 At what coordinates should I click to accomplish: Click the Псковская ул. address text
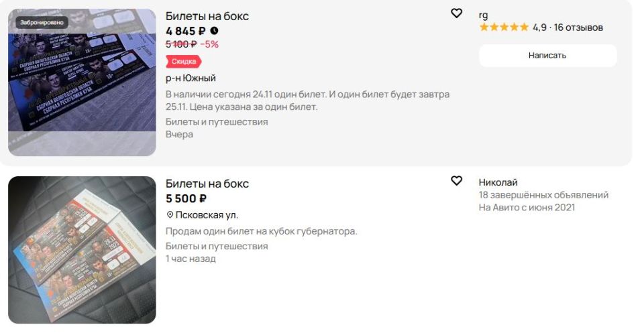tap(206, 215)
